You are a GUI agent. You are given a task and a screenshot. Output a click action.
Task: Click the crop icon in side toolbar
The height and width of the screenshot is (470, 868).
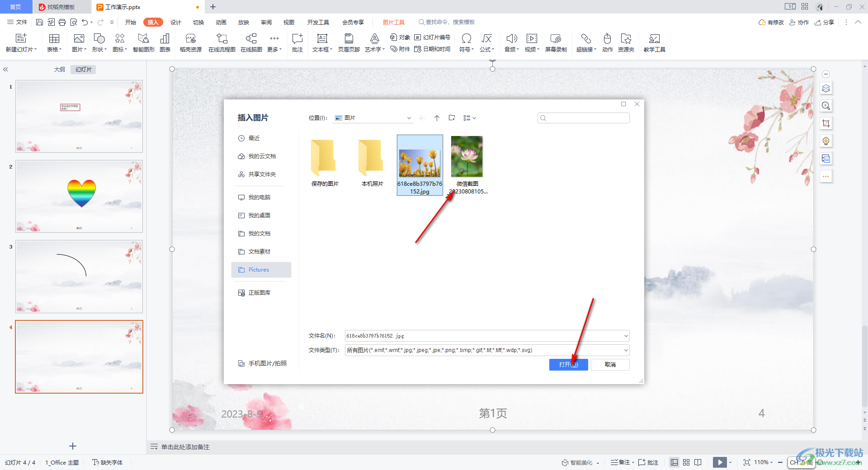point(826,123)
